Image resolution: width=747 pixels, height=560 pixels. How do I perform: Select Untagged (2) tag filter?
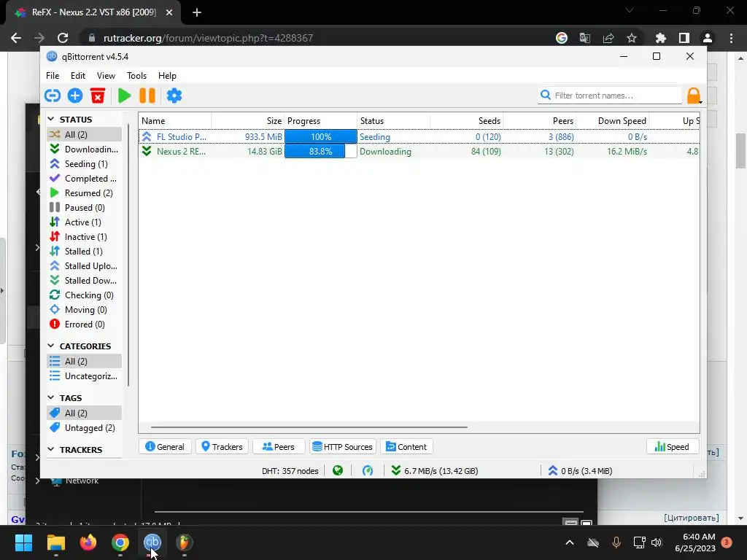click(85, 427)
